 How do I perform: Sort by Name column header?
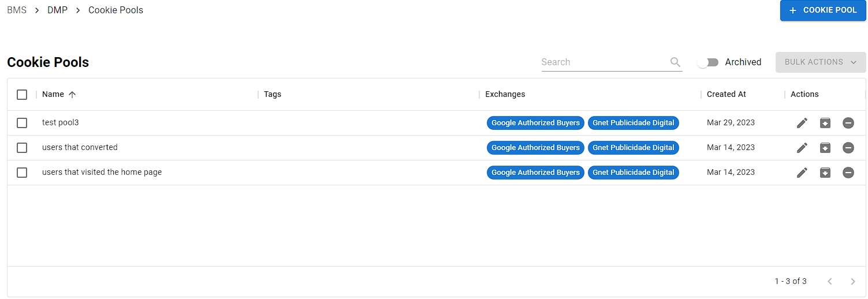[53, 95]
